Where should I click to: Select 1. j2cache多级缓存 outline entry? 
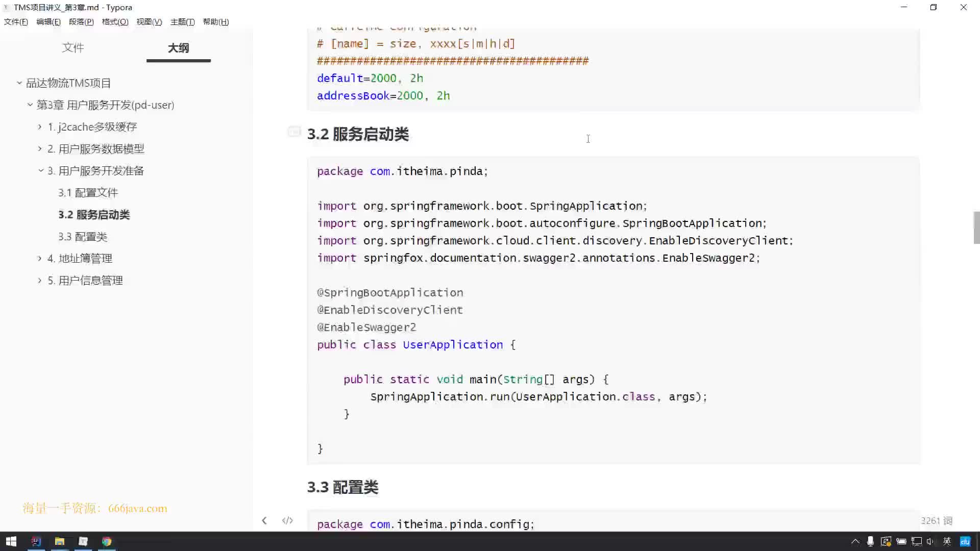coord(92,127)
